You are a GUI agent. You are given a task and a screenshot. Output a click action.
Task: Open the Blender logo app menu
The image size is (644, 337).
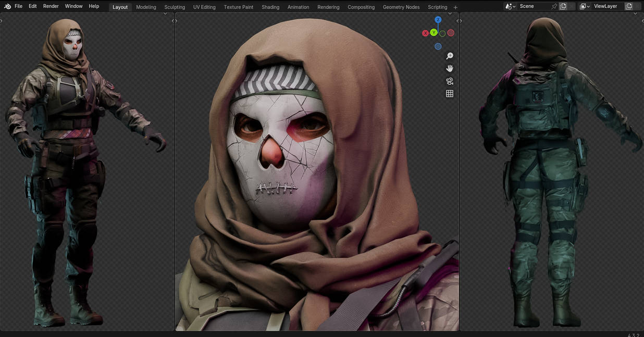(x=7, y=6)
